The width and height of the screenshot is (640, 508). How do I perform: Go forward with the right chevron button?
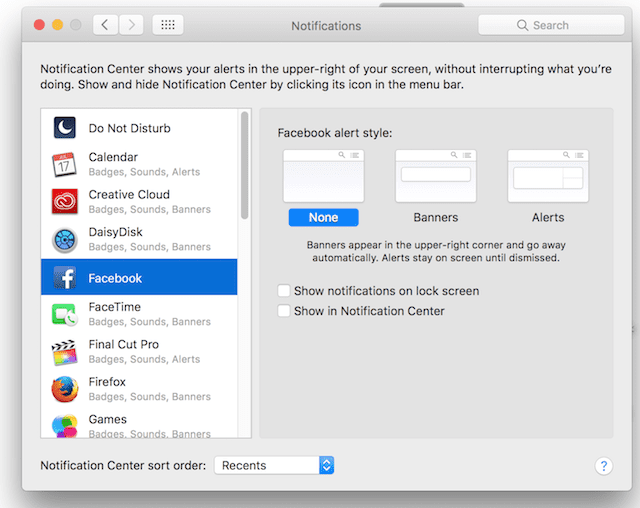pos(131,25)
